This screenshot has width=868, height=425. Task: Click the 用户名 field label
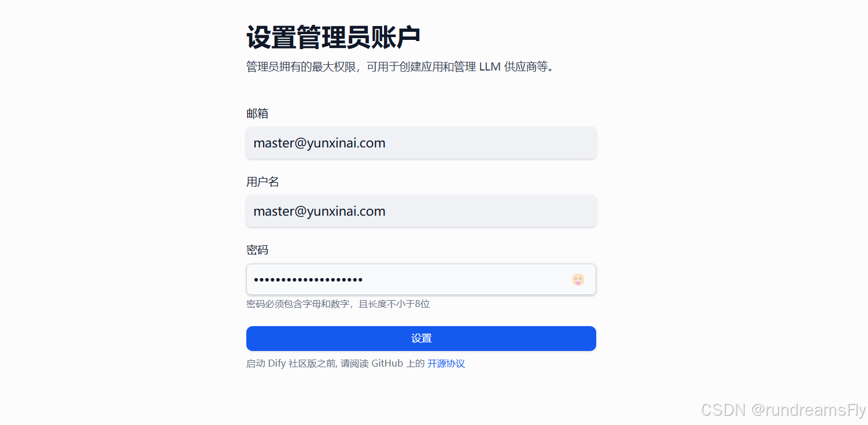[x=263, y=182]
